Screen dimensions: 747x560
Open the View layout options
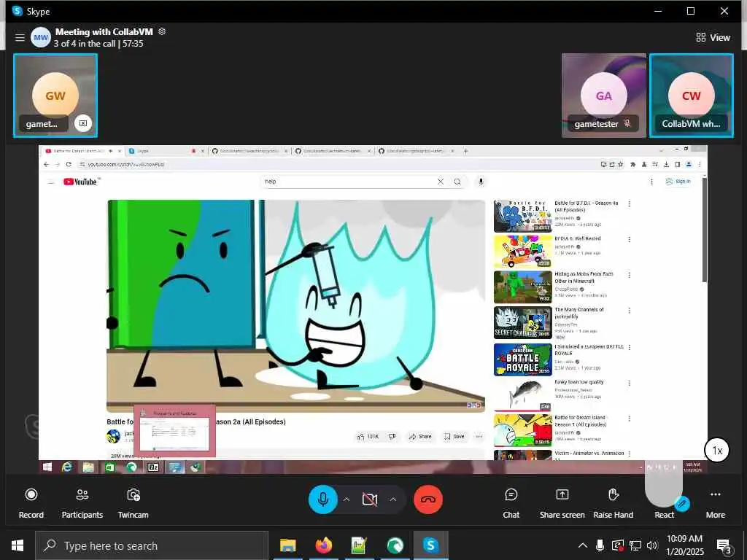pyautogui.click(x=713, y=37)
